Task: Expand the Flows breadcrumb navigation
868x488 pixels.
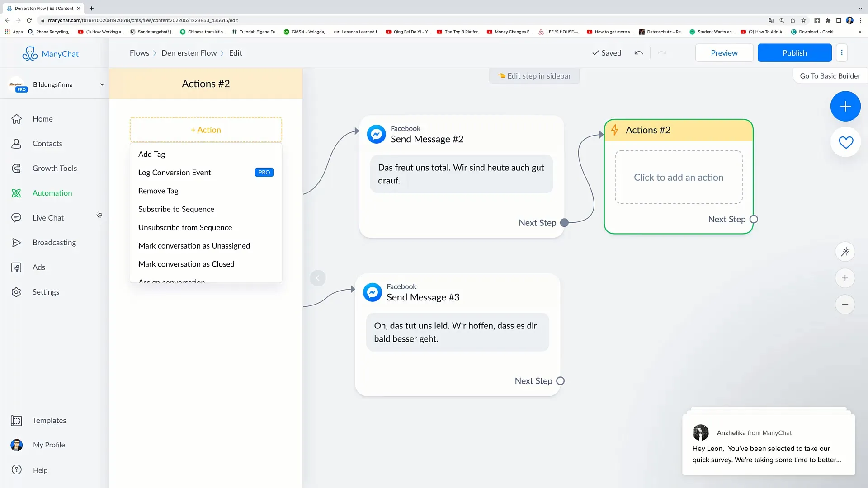Action: (140, 52)
